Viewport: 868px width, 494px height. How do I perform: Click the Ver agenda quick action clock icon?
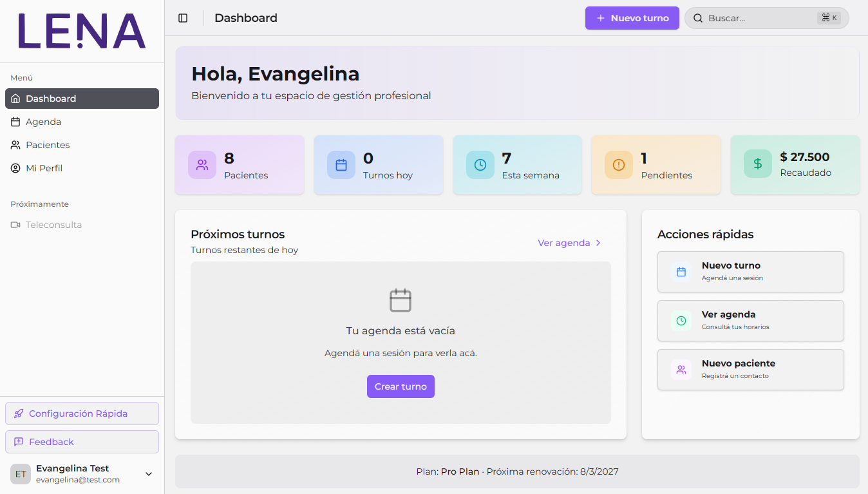coord(681,321)
